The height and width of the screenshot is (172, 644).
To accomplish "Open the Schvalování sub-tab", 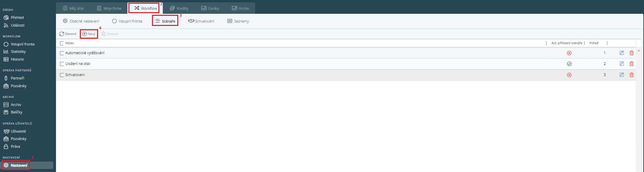I will [201, 21].
